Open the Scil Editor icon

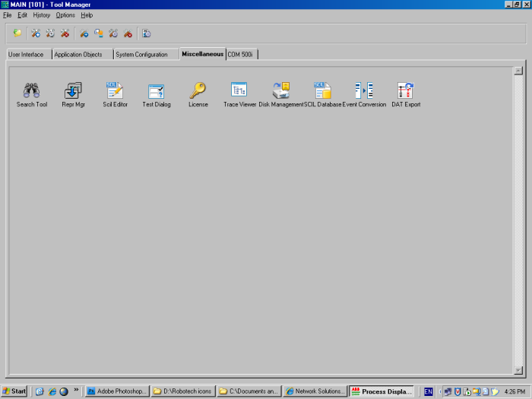tap(115, 91)
